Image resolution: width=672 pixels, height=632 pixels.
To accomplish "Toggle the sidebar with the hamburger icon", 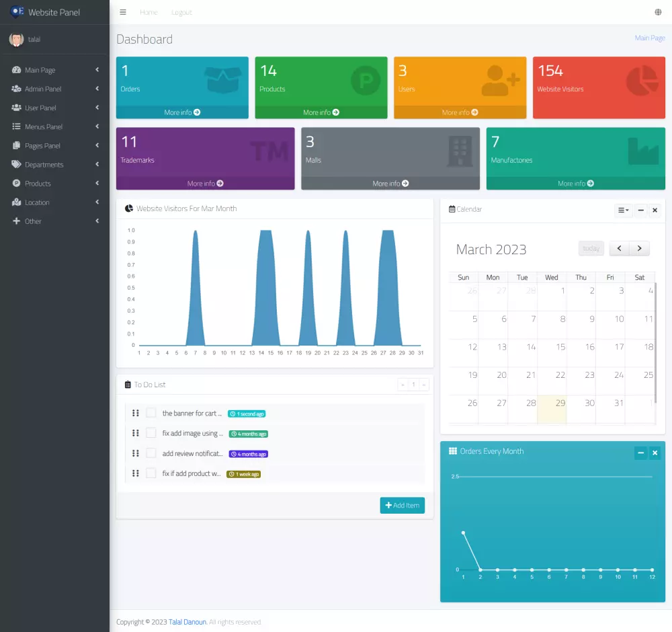I will 123,12.
